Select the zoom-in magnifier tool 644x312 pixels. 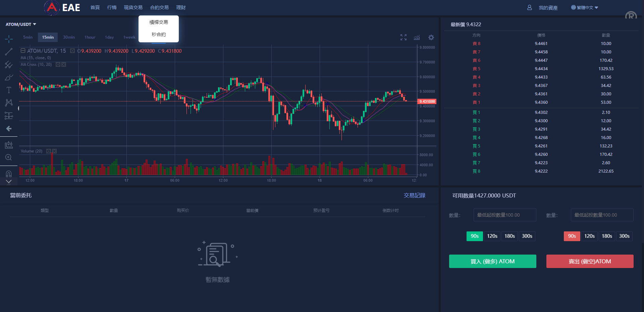coord(9,157)
